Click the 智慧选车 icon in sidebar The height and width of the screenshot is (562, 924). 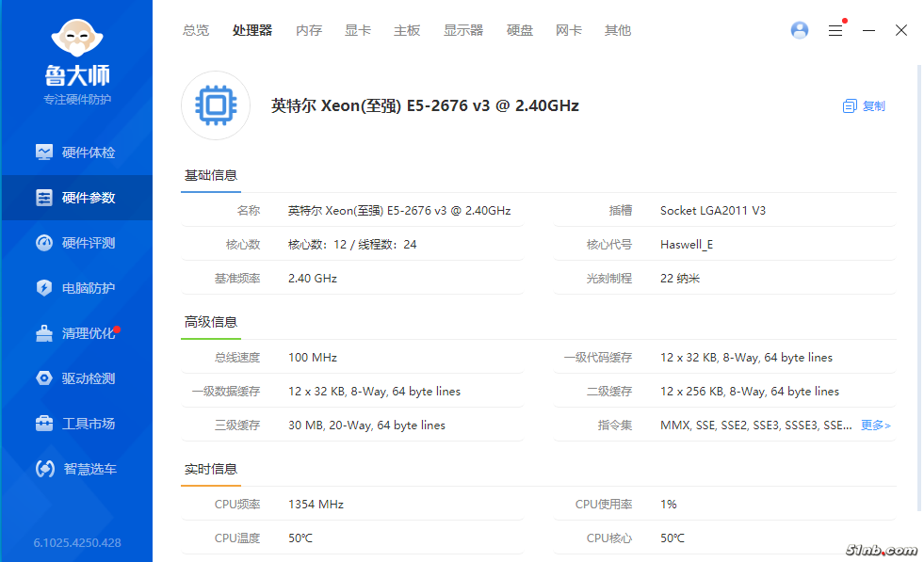pos(44,469)
